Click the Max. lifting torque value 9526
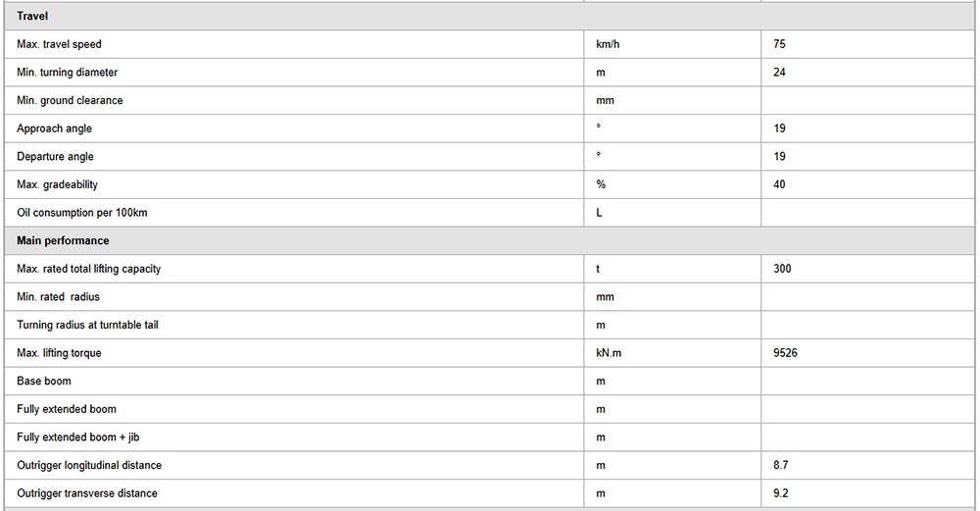 coord(785,353)
